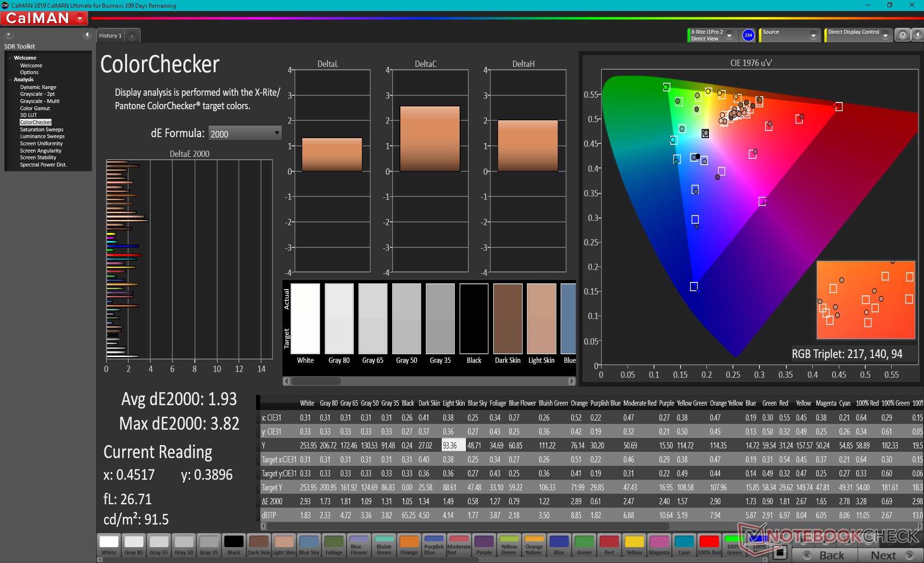Open the X-Rite i1Pro 2 meter dropdown

pyautogui.click(x=729, y=35)
